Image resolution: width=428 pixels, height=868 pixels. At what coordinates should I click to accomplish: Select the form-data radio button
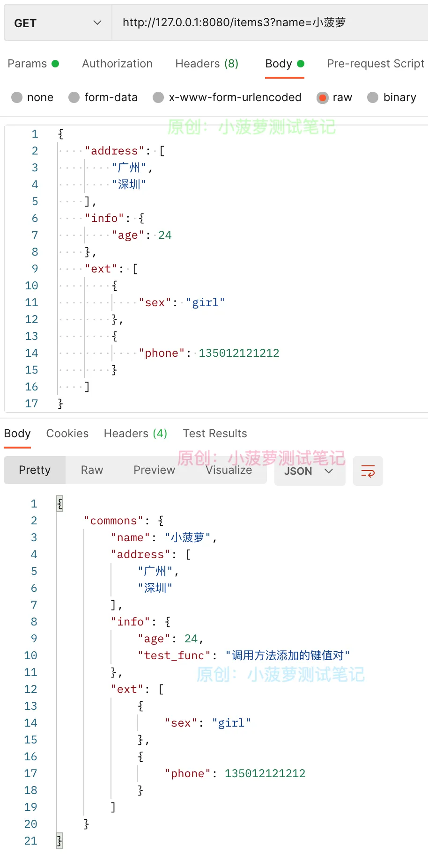74,97
